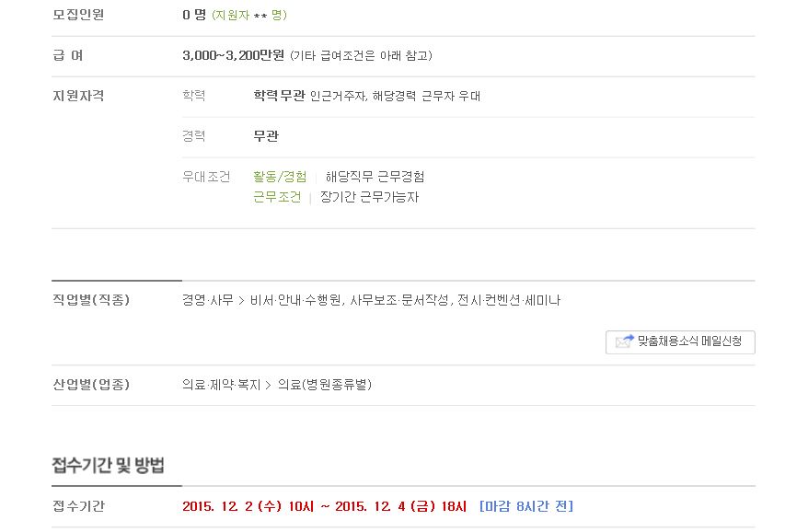The image size is (785, 532).
Task: Click the 장기간 근무가능자 preference text
Action: pos(369,197)
